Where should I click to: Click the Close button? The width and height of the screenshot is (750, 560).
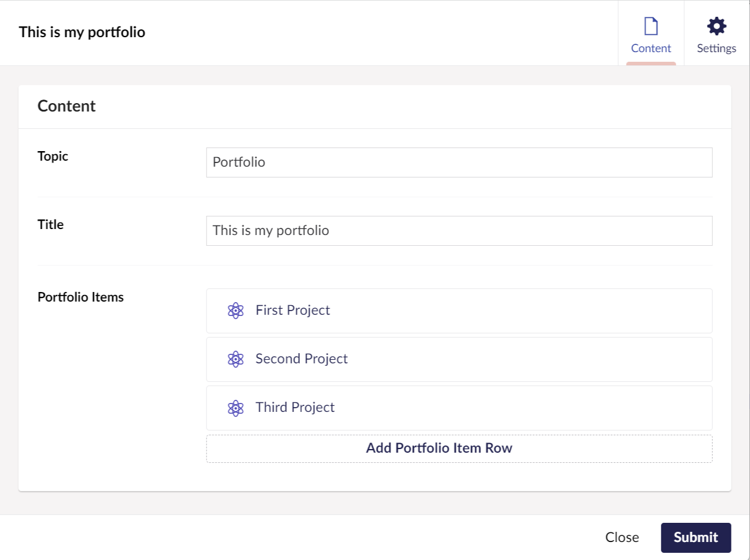point(622,537)
